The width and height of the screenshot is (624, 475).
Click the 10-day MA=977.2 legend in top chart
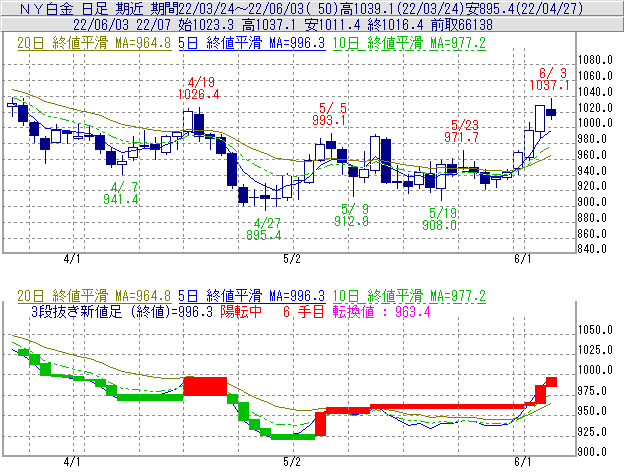coord(409,43)
